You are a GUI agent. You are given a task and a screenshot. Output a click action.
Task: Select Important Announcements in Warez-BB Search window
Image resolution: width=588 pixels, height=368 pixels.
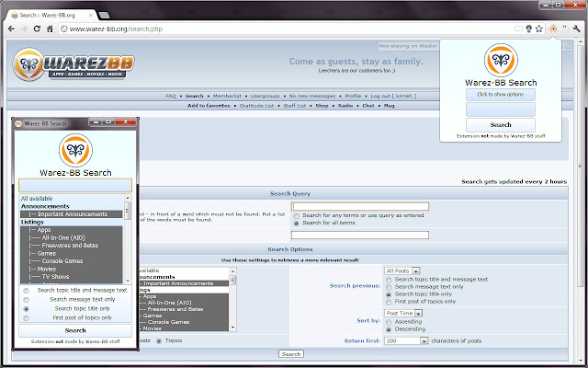pyautogui.click(x=72, y=214)
